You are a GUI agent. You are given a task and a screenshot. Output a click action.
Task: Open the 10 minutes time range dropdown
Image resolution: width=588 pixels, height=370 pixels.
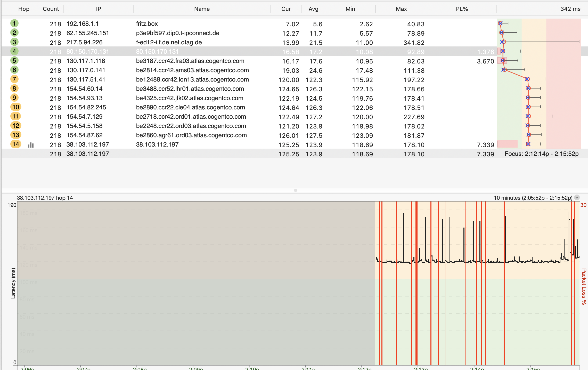pyautogui.click(x=577, y=198)
